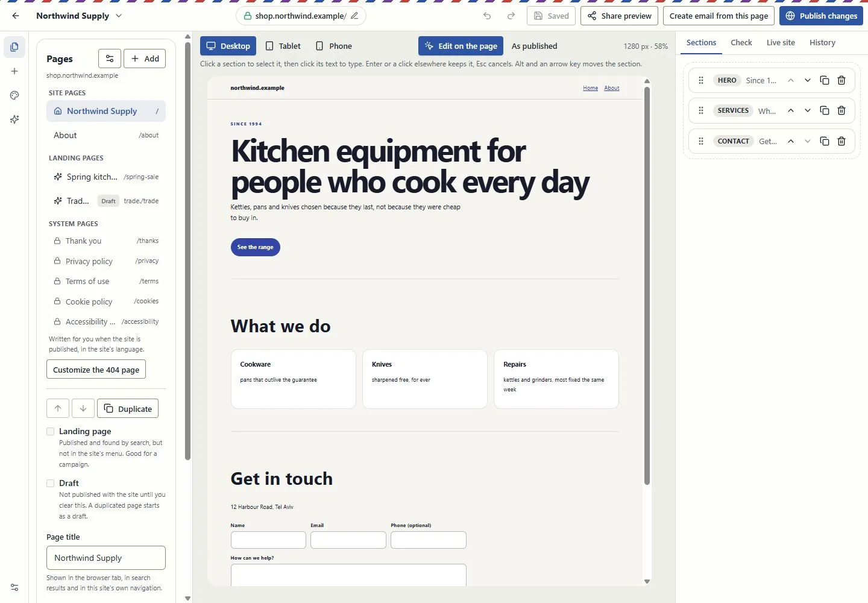868x603 pixels.
Task: Open the AI sparkle icon in rail
Action: 14,119
